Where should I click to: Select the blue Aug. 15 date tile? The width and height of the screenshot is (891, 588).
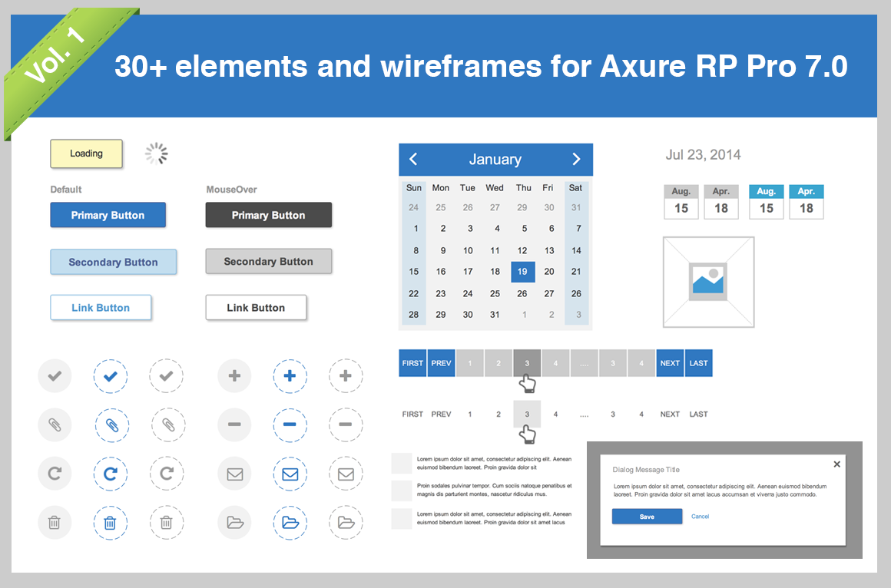[766, 202]
